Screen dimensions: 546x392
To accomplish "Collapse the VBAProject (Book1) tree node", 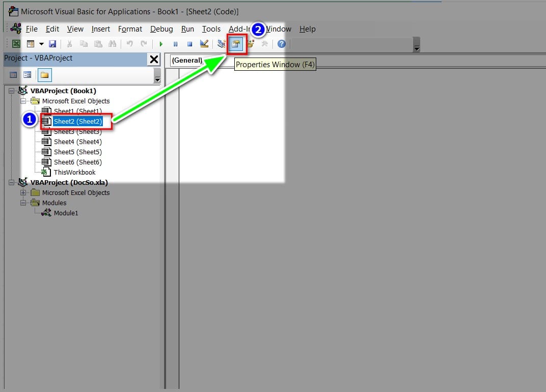I will point(12,91).
